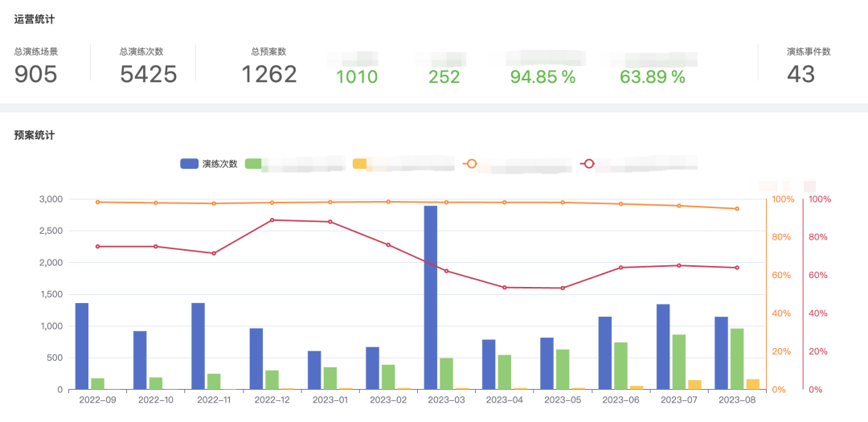Click the green bar for 2023-04

coord(504,372)
